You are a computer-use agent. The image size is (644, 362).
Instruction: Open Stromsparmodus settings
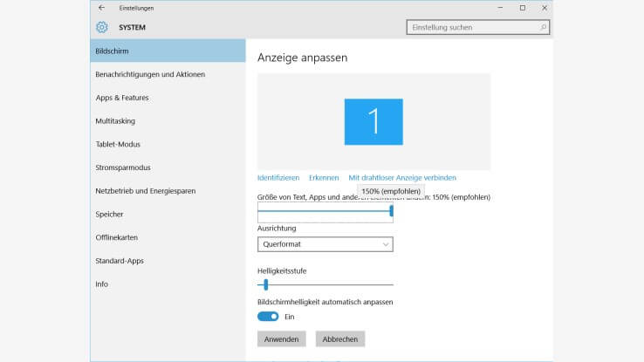123,167
